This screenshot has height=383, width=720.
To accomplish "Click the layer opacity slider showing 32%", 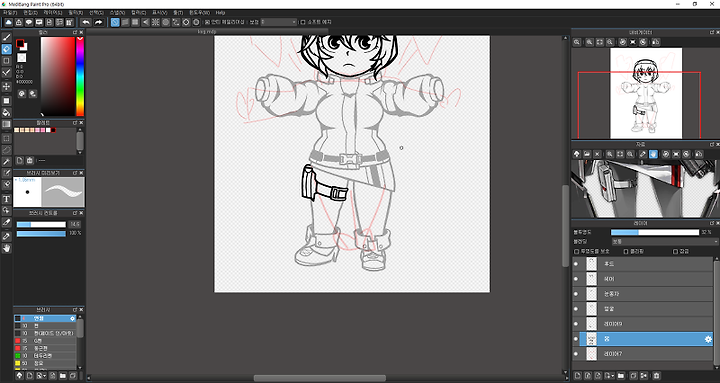I will (655, 232).
